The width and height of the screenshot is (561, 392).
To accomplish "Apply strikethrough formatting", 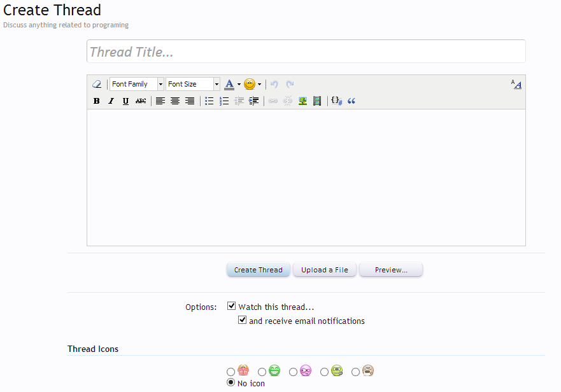I will click(141, 101).
